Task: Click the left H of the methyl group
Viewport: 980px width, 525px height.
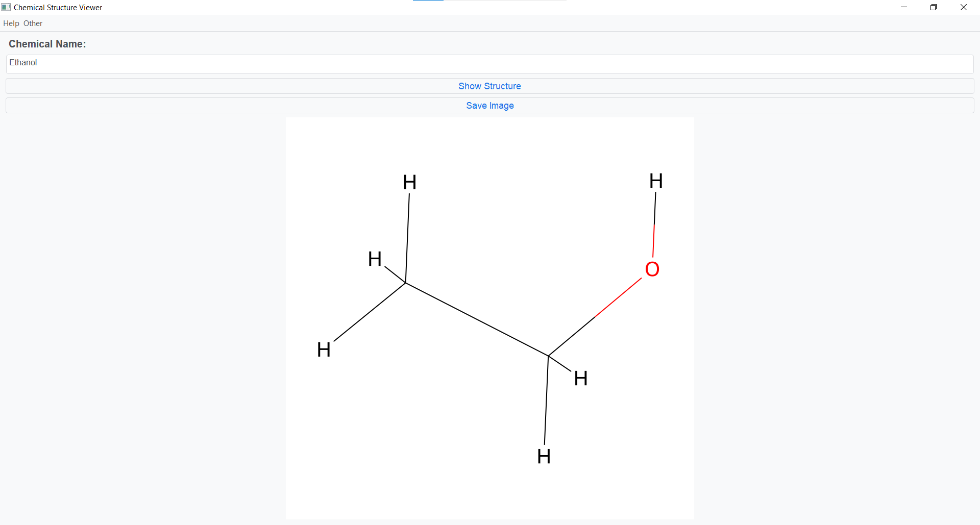Action: [x=374, y=259]
